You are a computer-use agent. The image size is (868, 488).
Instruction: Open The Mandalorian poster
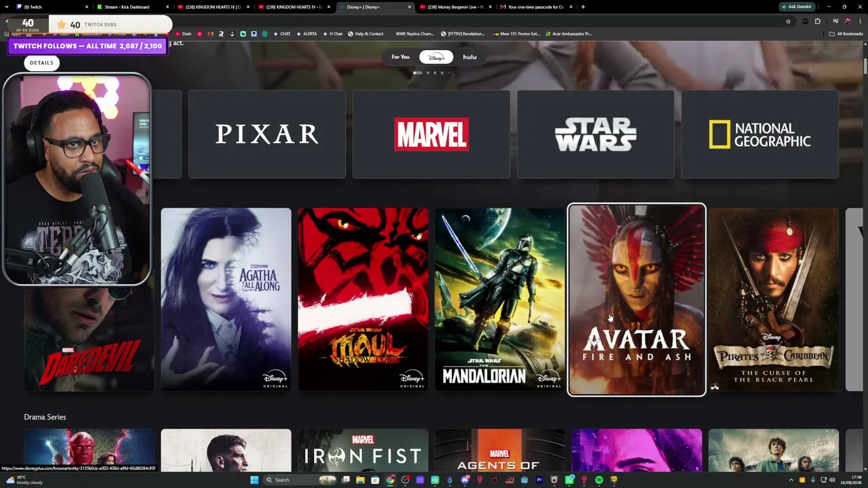tap(500, 300)
